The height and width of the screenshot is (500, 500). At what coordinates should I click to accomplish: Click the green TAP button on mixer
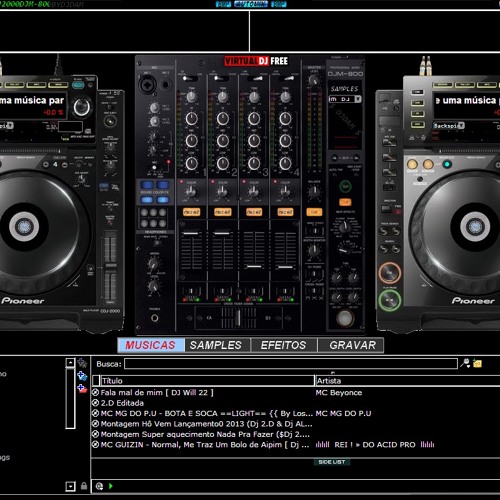pyautogui.click(x=345, y=186)
